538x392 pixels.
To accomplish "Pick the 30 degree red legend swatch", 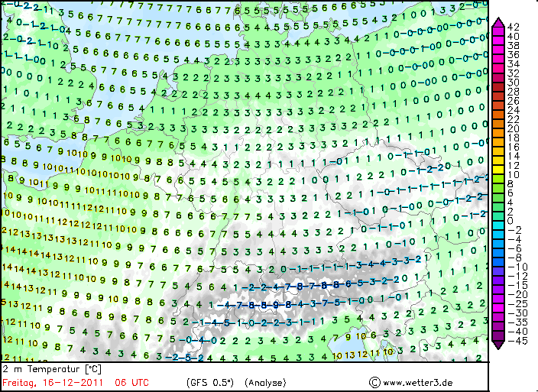I will click(497, 83).
